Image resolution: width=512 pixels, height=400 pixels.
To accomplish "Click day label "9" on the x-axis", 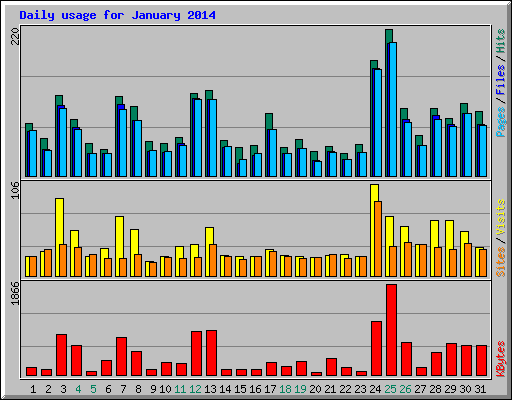I will pos(153,389).
